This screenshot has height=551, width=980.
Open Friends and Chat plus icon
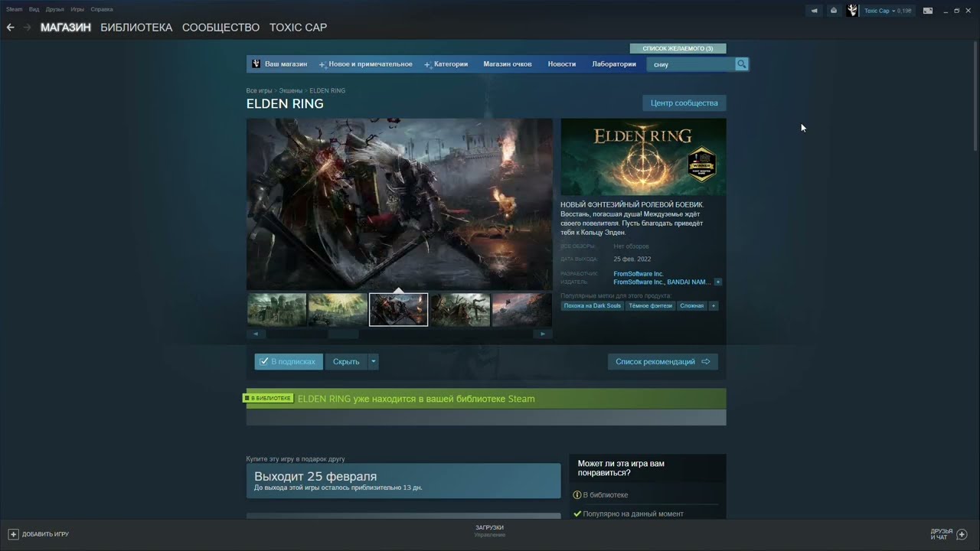[962, 534]
